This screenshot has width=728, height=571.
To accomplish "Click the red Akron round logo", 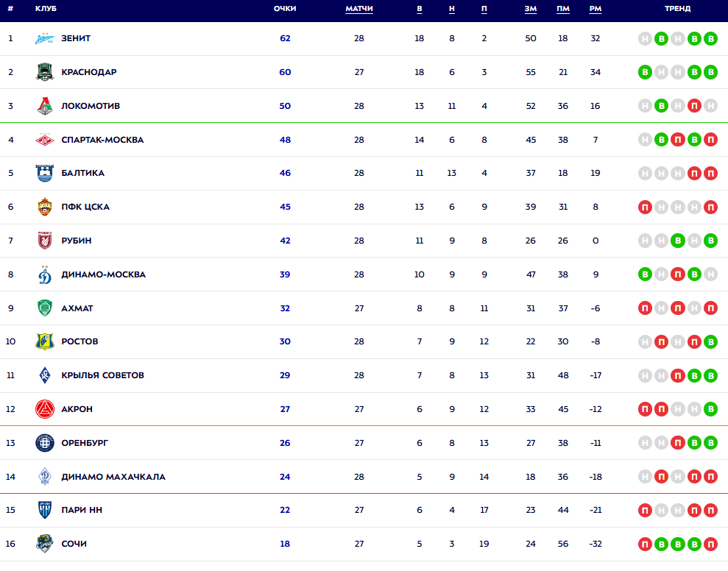I will pyautogui.click(x=45, y=409).
